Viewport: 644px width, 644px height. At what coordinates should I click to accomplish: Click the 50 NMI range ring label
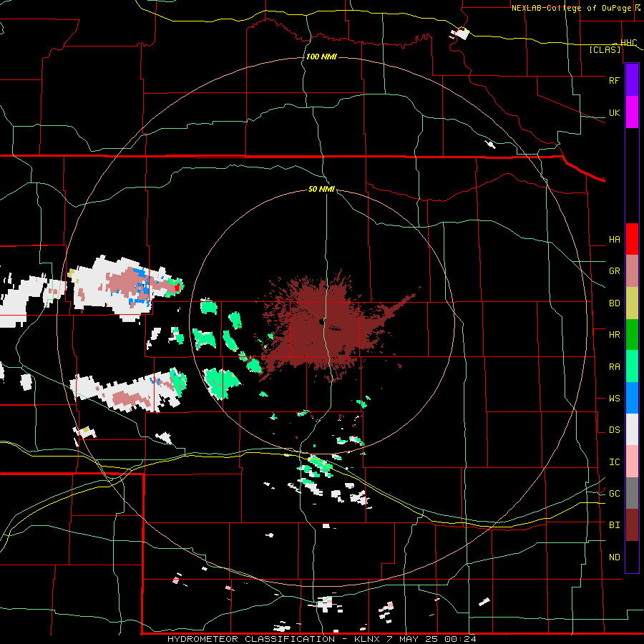click(321, 189)
